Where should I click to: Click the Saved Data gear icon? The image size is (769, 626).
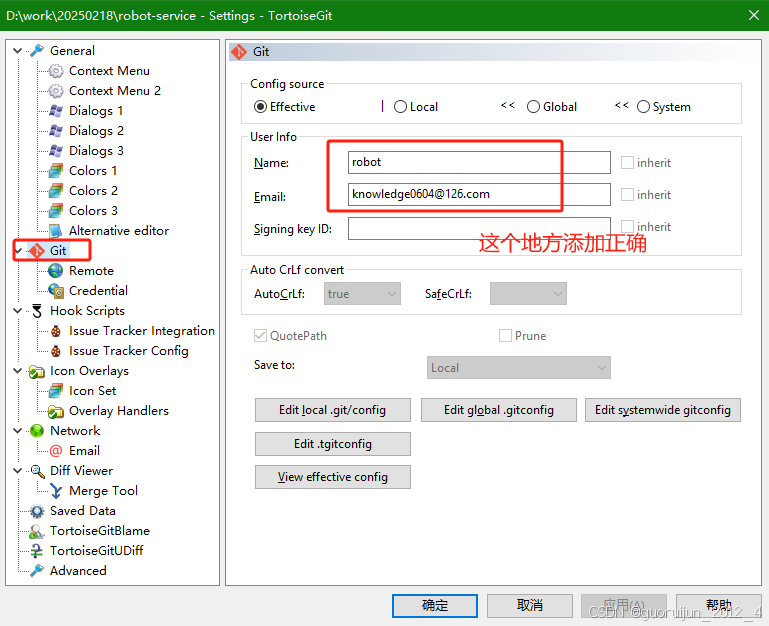(37, 511)
